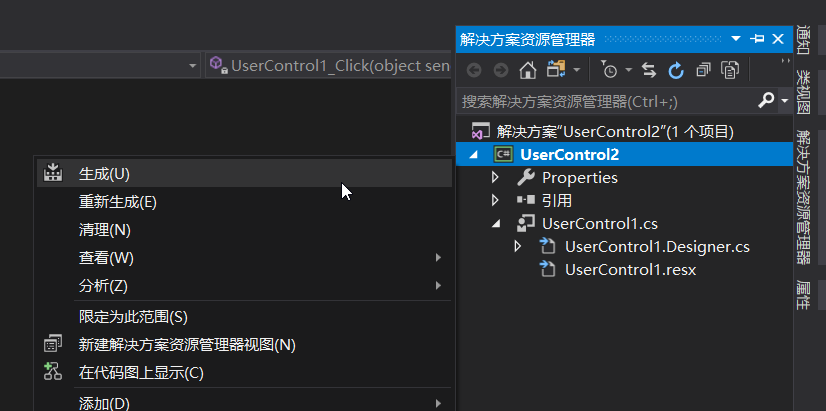This screenshot has width=826, height=411.
Task: Click the Collapse All icon
Action: click(x=703, y=70)
